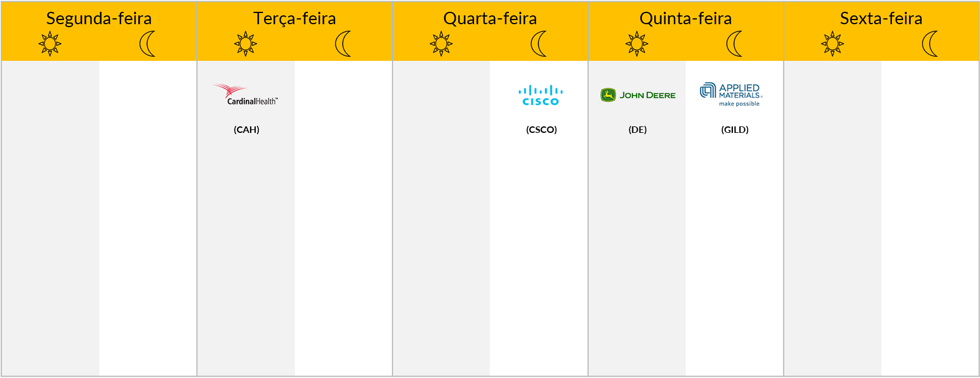
Task: Click the Segunda-feira sun icon
Action: tap(50, 44)
